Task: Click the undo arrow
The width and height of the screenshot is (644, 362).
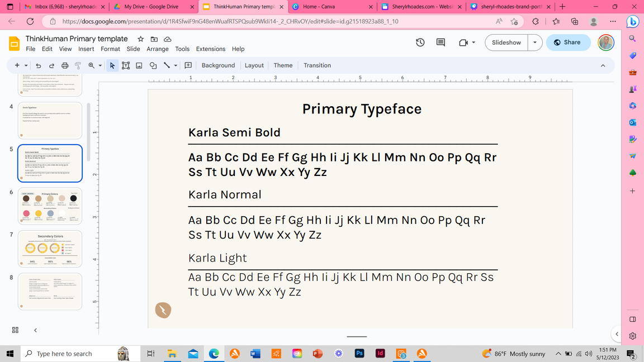Action: pos(39,65)
